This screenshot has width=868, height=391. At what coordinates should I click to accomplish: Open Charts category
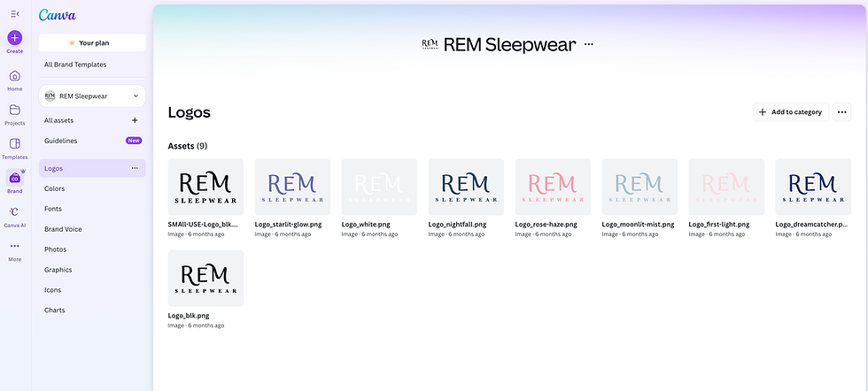click(x=54, y=310)
